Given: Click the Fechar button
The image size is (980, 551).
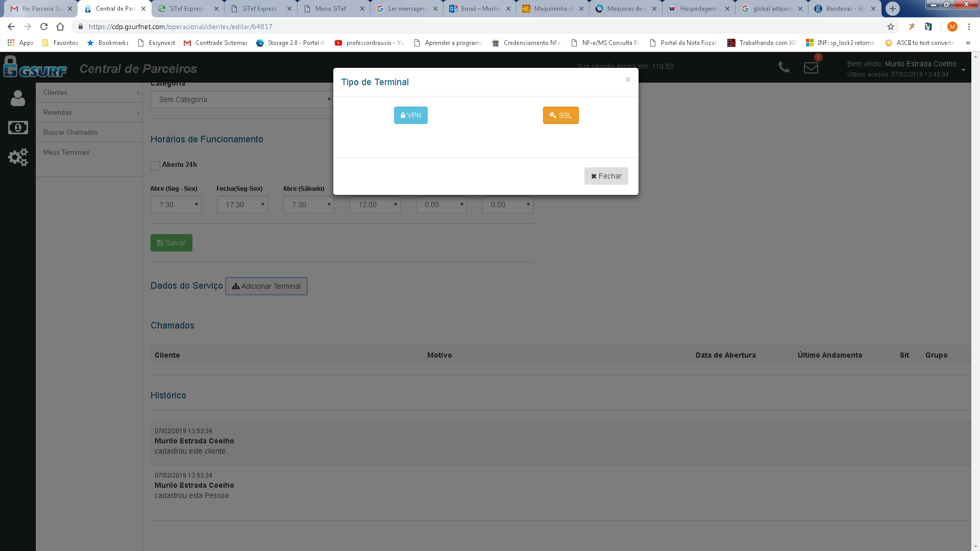Looking at the screenshot, I should pyautogui.click(x=606, y=176).
